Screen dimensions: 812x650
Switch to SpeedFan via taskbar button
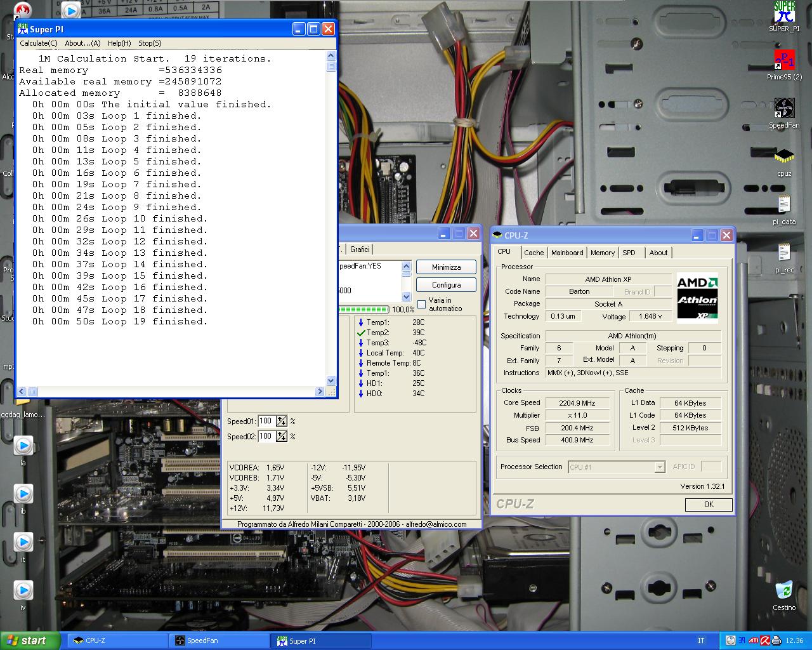click(x=219, y=641)
